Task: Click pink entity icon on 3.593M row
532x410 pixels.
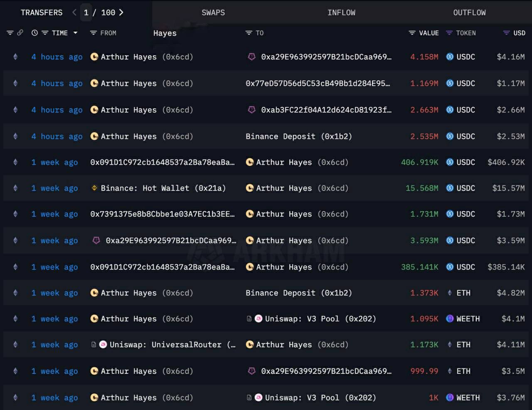Action: (96, 240)
